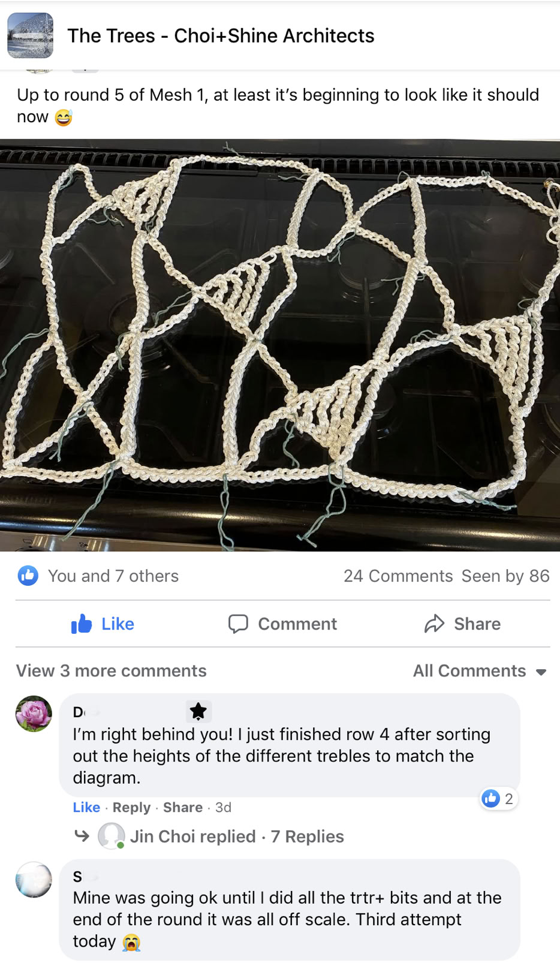Screen dimensions: 560x963
Task: Click the reply arrow icon under D's comment
Action: [x=82, y=835]
